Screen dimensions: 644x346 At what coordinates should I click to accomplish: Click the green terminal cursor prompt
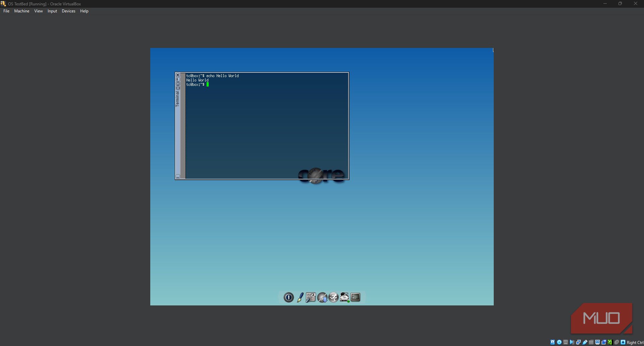pos(208,84)
